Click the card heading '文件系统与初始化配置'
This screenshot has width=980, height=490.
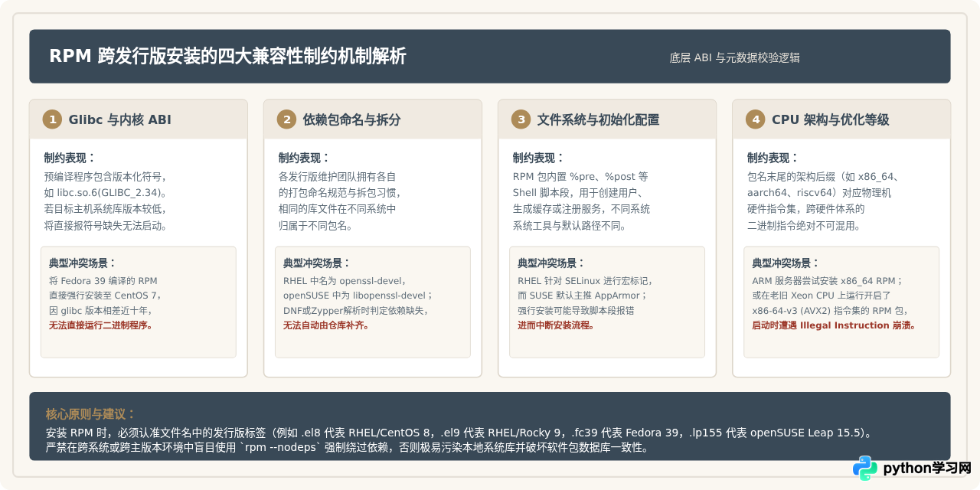click(599, 119)
